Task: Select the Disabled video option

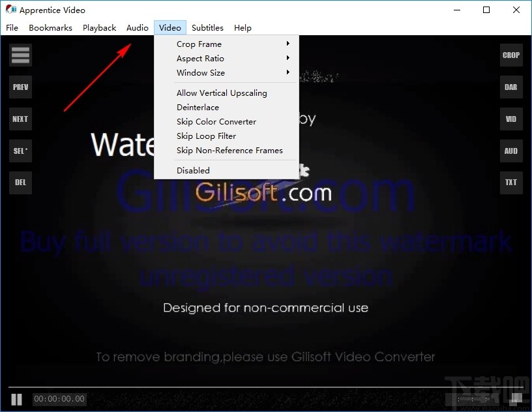Action: [x=226, y=170]
